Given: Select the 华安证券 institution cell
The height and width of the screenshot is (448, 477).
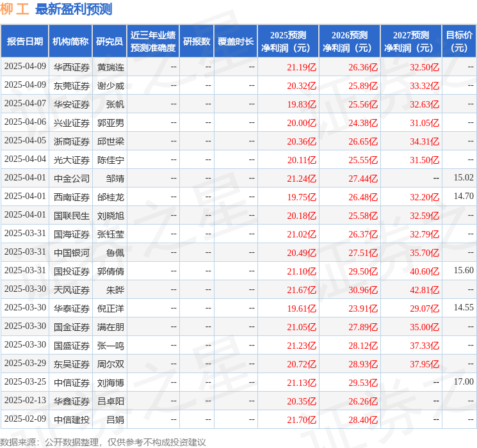Looking at the screenshot, I should [x=72, y=104].
